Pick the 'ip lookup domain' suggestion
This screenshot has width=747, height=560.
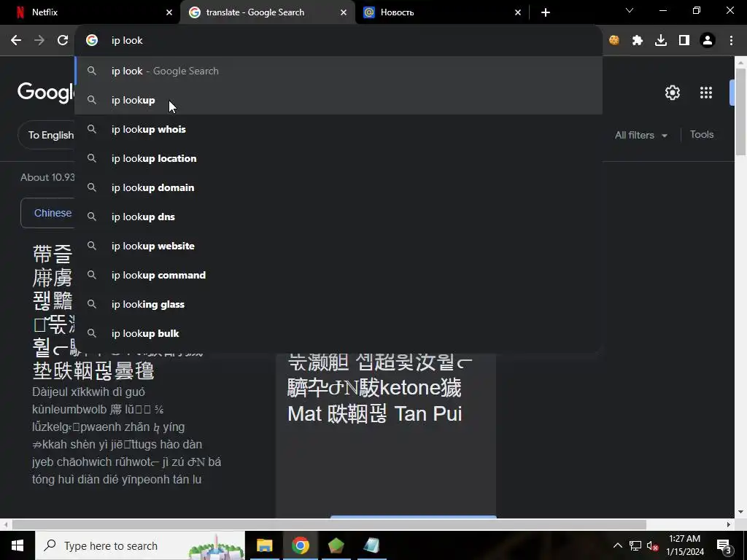click(338, 187)
